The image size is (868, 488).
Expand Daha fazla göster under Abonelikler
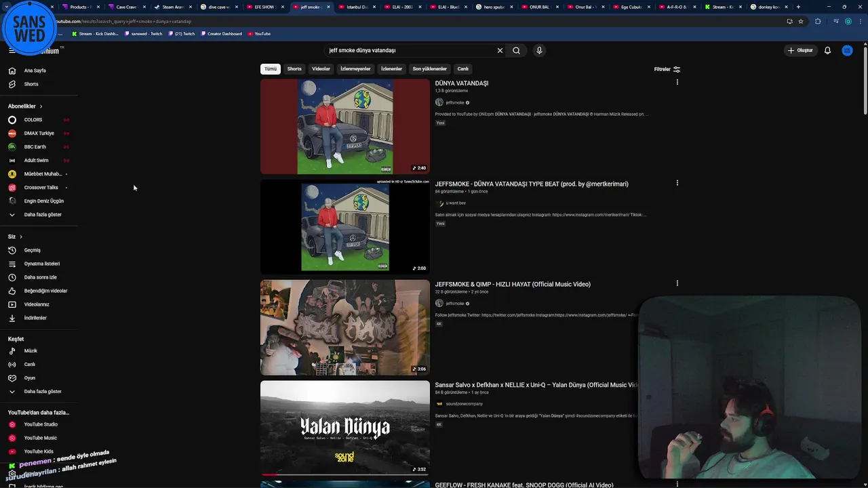42,215
